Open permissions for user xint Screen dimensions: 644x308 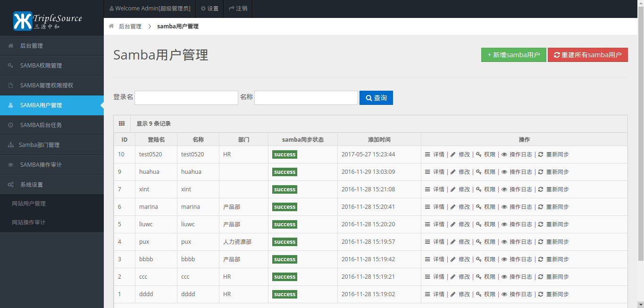486,189
